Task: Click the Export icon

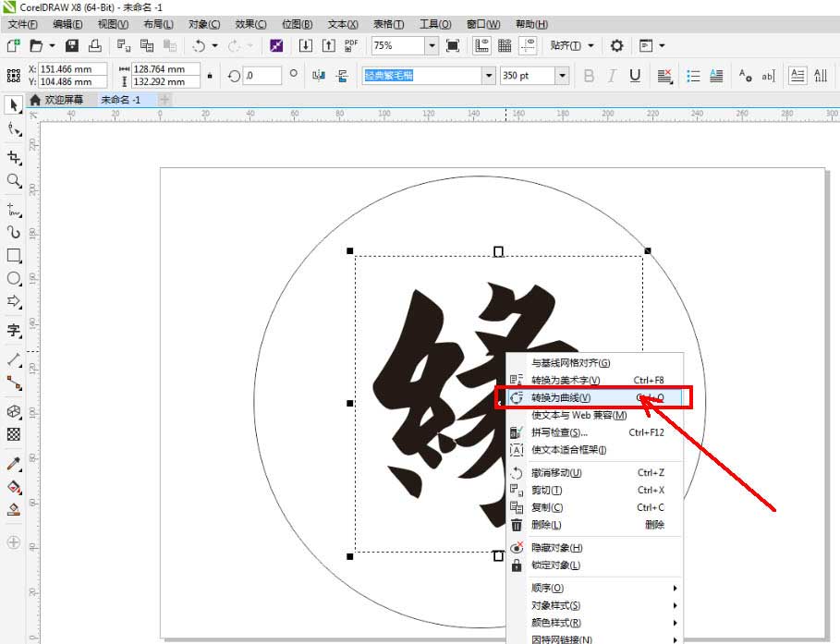Action: pos(328,45)
